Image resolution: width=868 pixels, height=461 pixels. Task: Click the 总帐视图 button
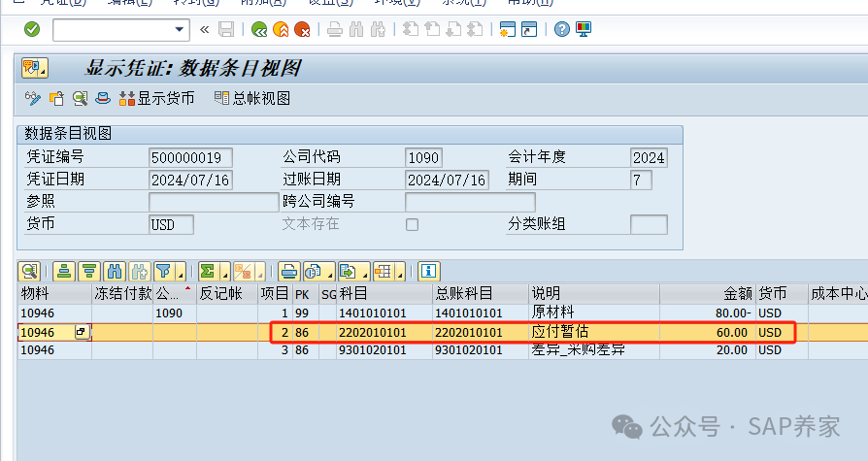252,99
